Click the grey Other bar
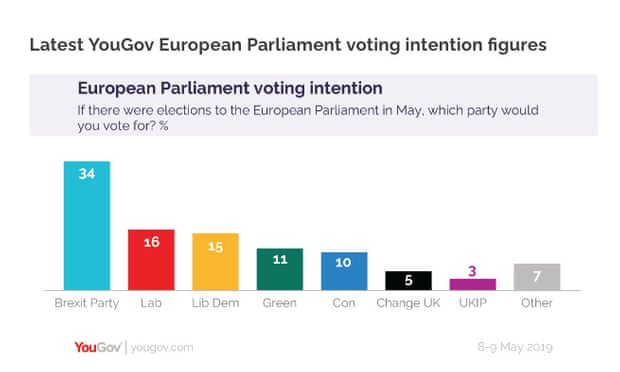 (537, 277)
